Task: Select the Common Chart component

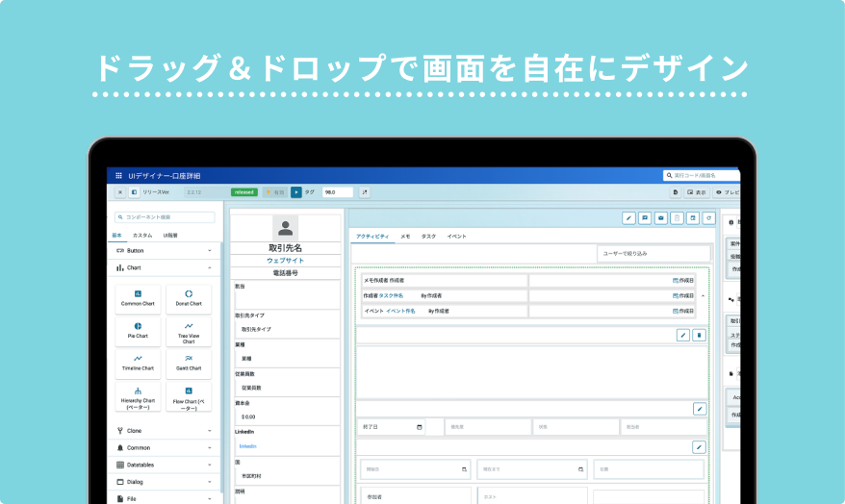Action: point(138,299)
